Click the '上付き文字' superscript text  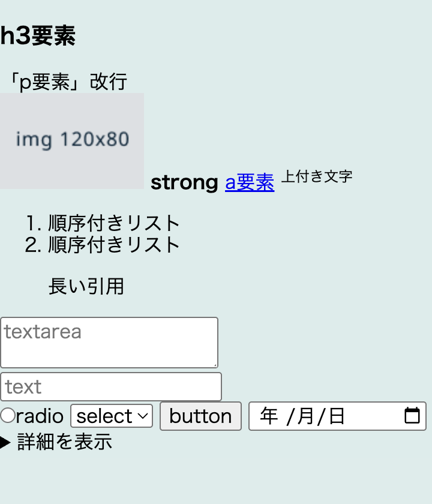tap(317, 176)
